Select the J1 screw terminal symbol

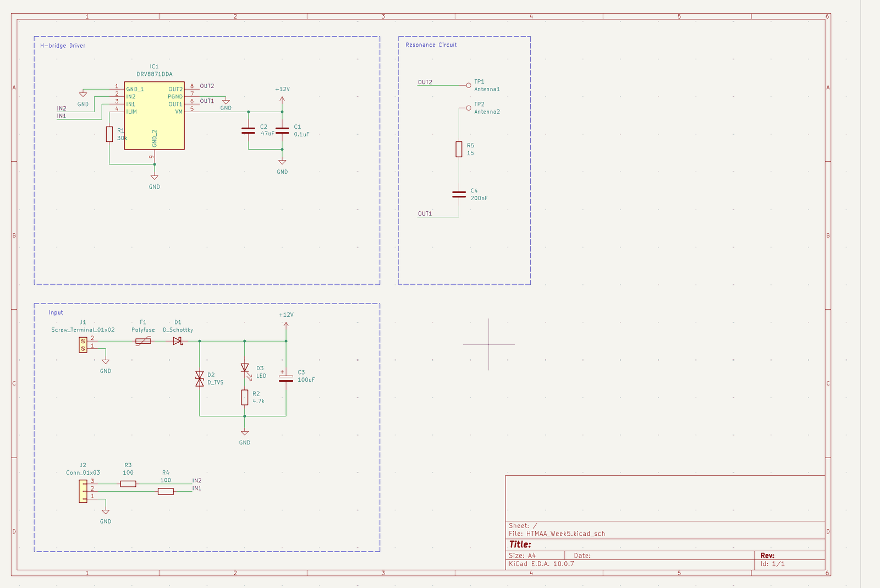tap(83, 345)
